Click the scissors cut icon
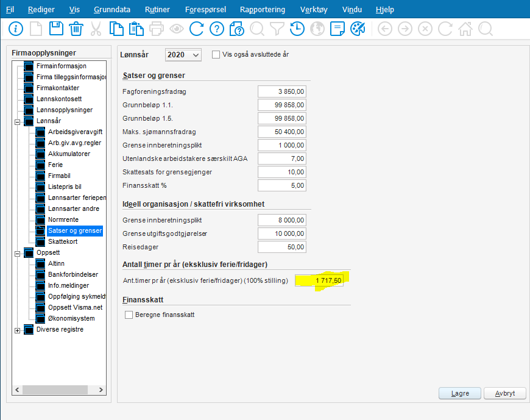 point(96,29)
